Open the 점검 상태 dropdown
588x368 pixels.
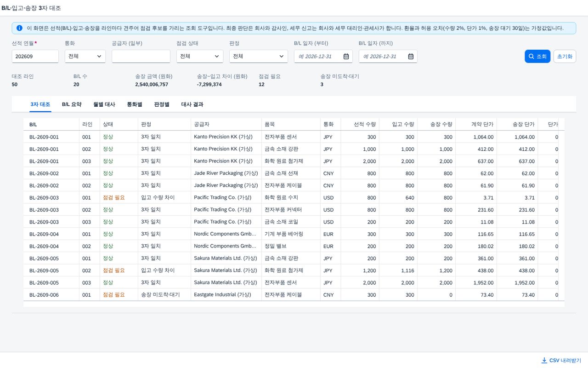tap(200, 57)
